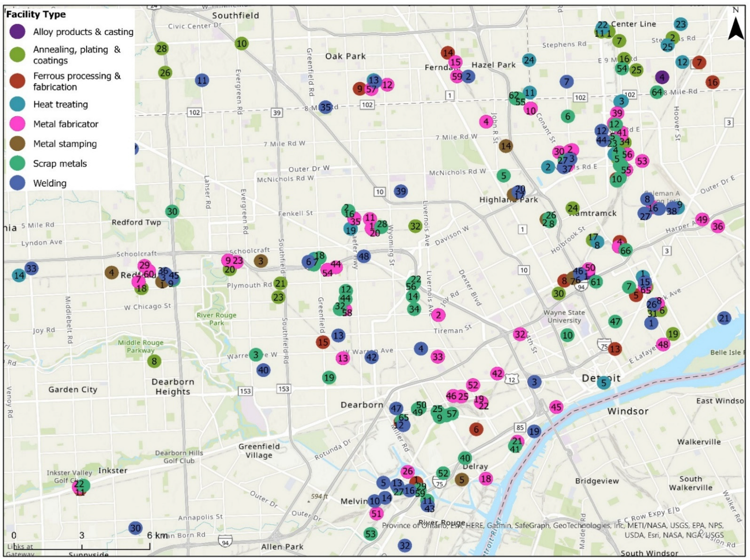Viewport: 750px width, 560px height.
Task: Select the purple alloy casting marker 4
Action: [662, 77]
